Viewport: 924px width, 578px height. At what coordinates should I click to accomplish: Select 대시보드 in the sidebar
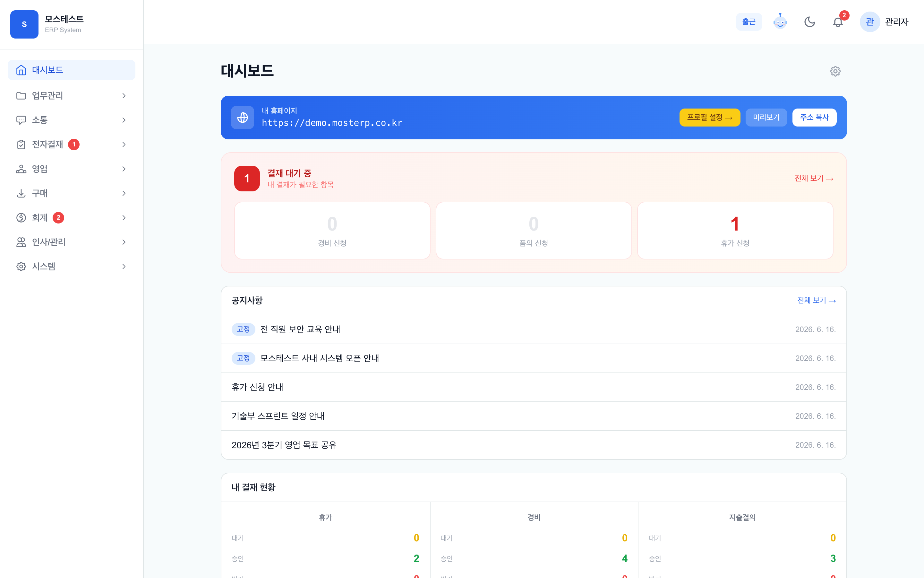coord(72,70)
